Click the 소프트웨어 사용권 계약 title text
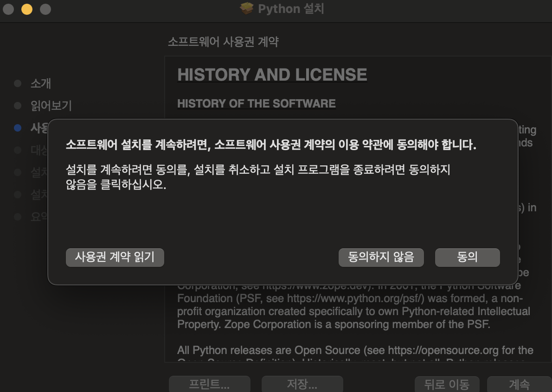The width and height of the screenshot is (552, 392). point(224,42)
